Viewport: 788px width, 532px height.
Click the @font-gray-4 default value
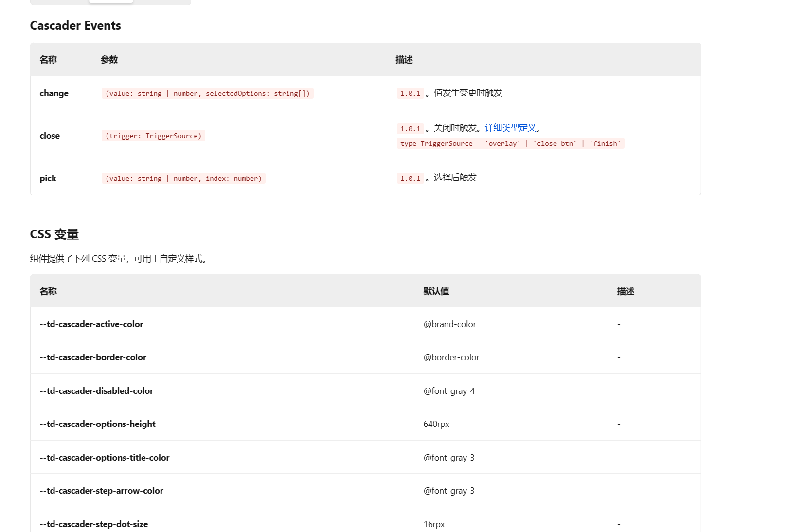click(449, 391)
